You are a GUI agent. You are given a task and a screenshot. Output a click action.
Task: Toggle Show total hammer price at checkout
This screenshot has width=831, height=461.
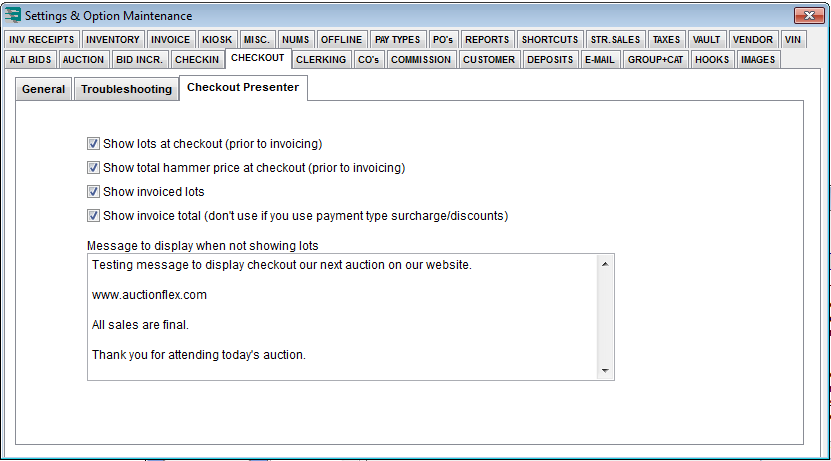point(94,168)
